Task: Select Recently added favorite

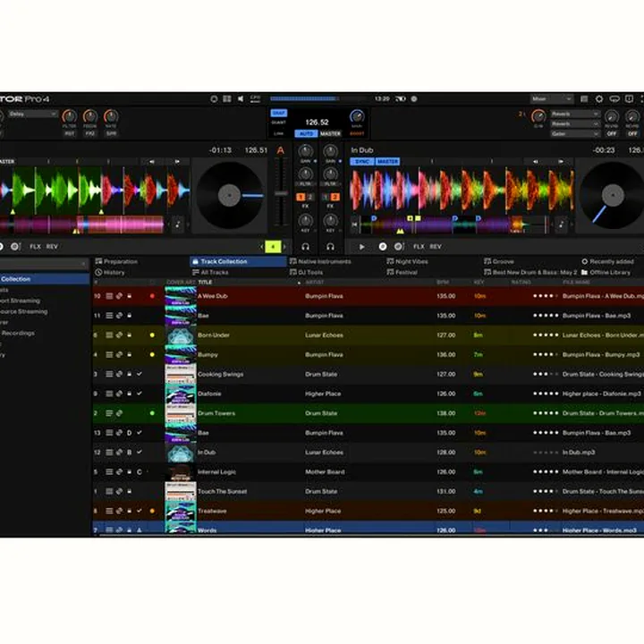Action: click(x=608, y=261)
